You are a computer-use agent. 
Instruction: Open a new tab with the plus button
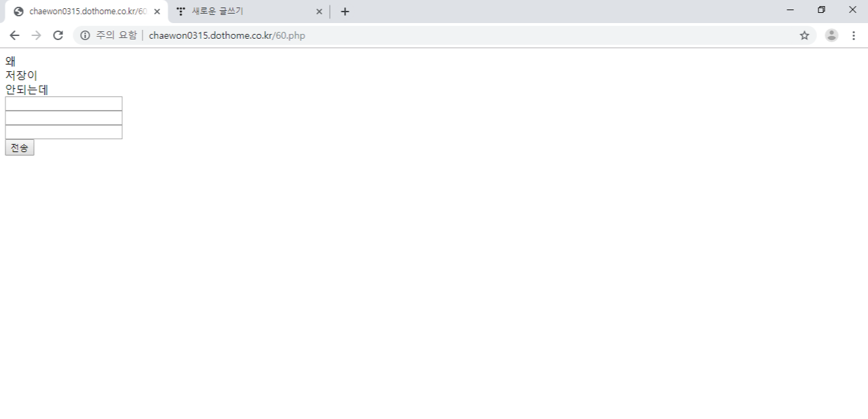(x=345, y=12)
